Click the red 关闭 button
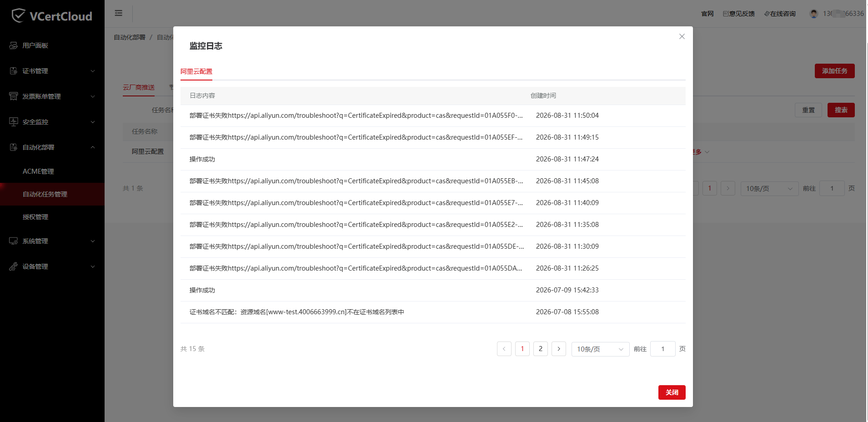868x422 pixels. tap(672, 392)
